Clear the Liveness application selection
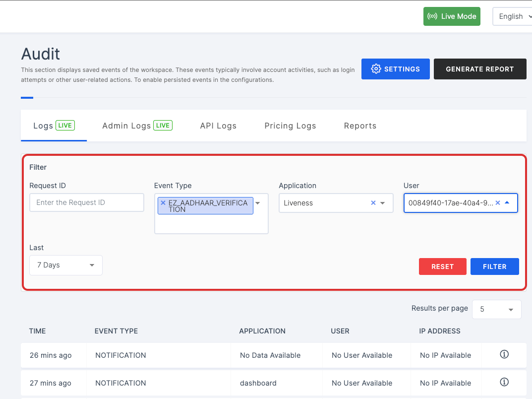 click(x=373, y=203)
